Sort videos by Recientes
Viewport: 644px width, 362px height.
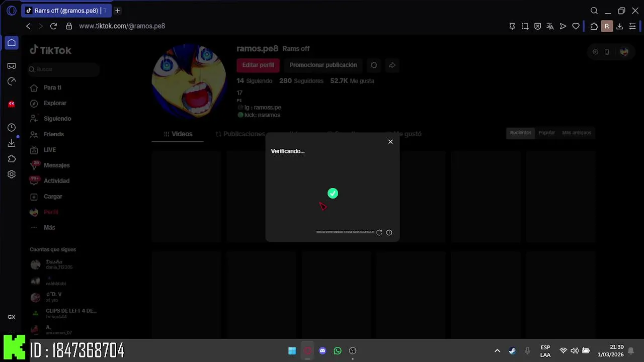(x=521, y=133)
